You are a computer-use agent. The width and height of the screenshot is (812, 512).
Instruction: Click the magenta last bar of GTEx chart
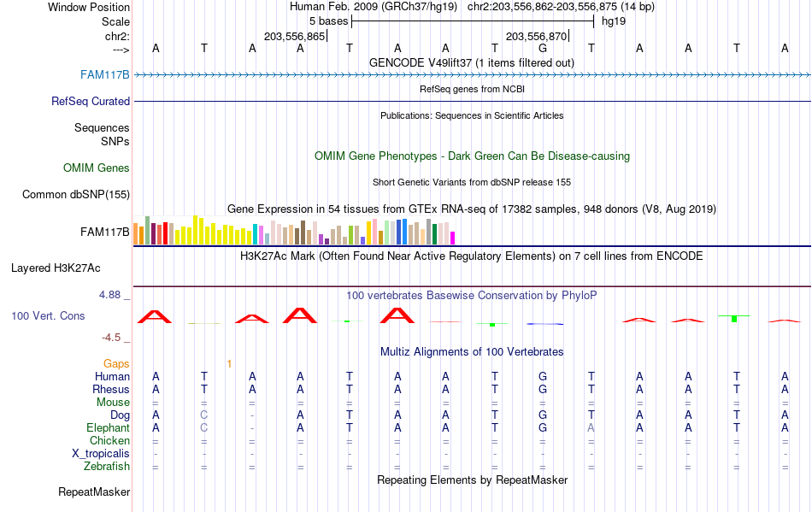tap(452, 238)
